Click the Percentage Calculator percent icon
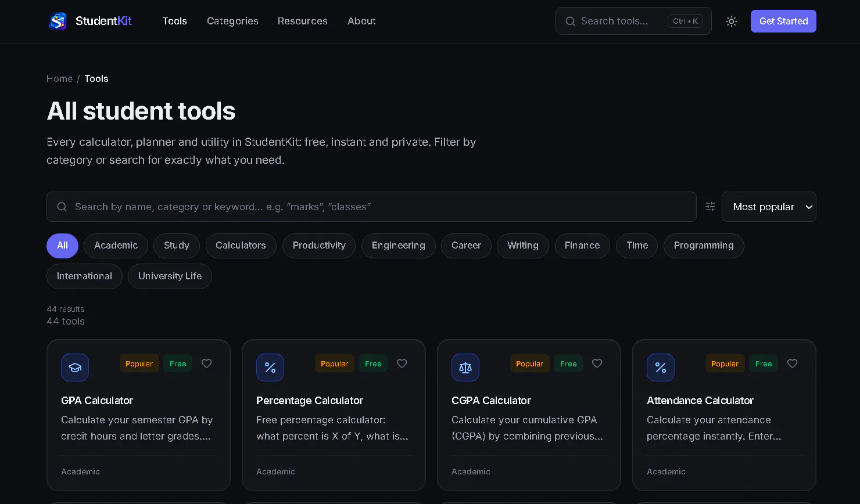This screenshot has width=860, height=504. [270, 368]
